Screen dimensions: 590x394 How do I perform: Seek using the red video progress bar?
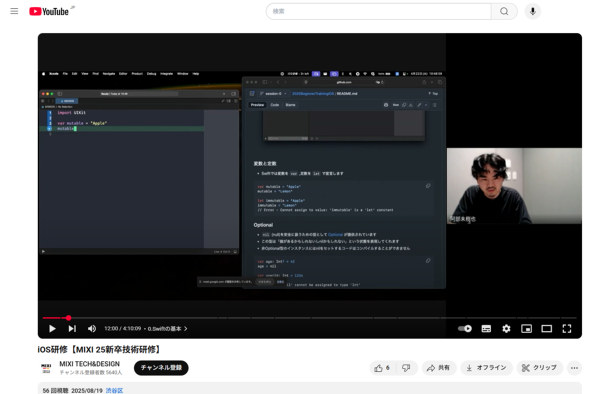click(x=309, y=318)
